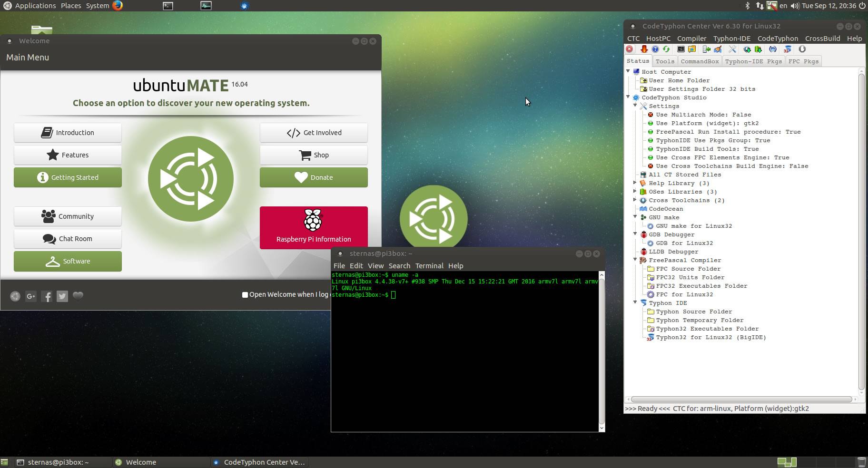This screenshot has height=468, width=868.
Task: Open the Tools tab in CodeTyphon Center
Action: 665,61
